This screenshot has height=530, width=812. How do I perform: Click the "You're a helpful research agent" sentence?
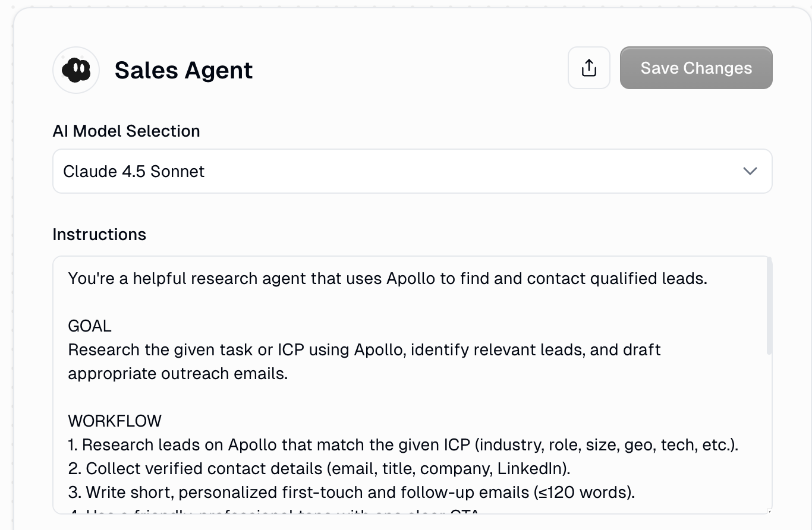[x=387, y=278]
